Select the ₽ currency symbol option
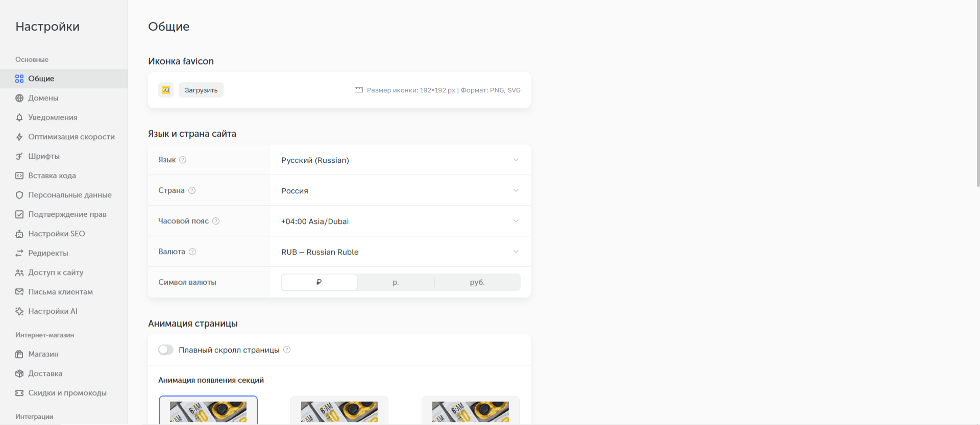Viewport: 980px width, 425px height. (x=319, y=282)
